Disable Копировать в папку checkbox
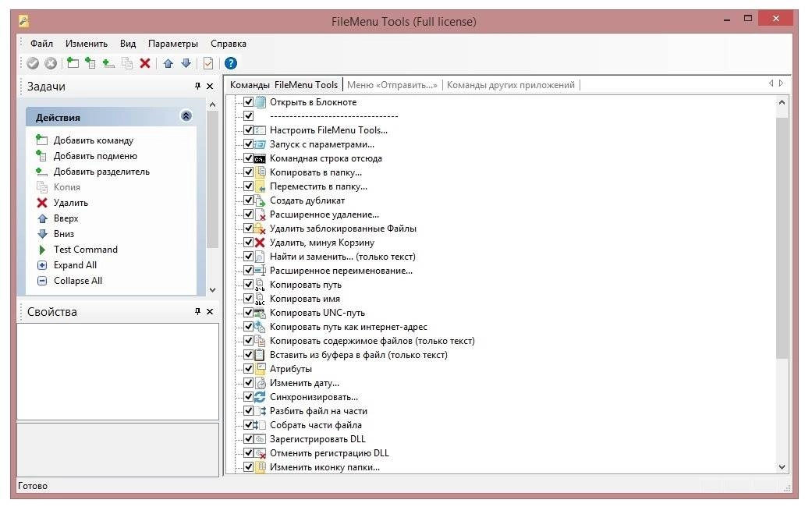The width and height of the screenshot is (812, 514). 249,172
